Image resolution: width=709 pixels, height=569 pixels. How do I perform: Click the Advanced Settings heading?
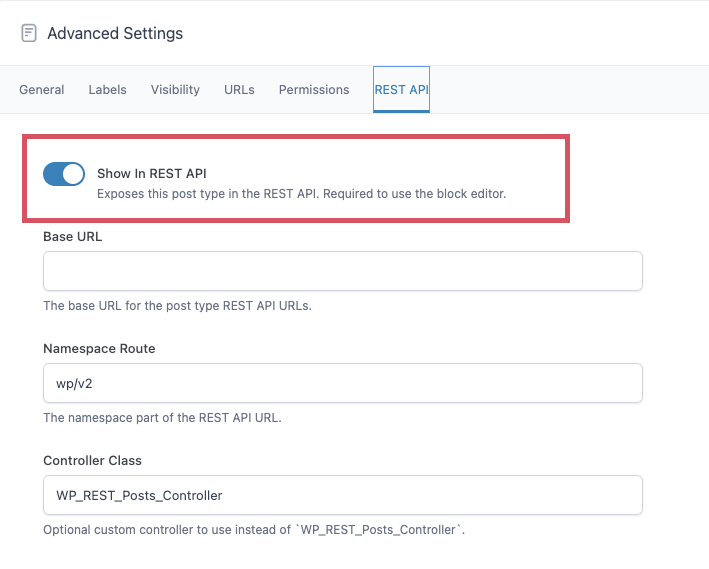pos(115,33)
